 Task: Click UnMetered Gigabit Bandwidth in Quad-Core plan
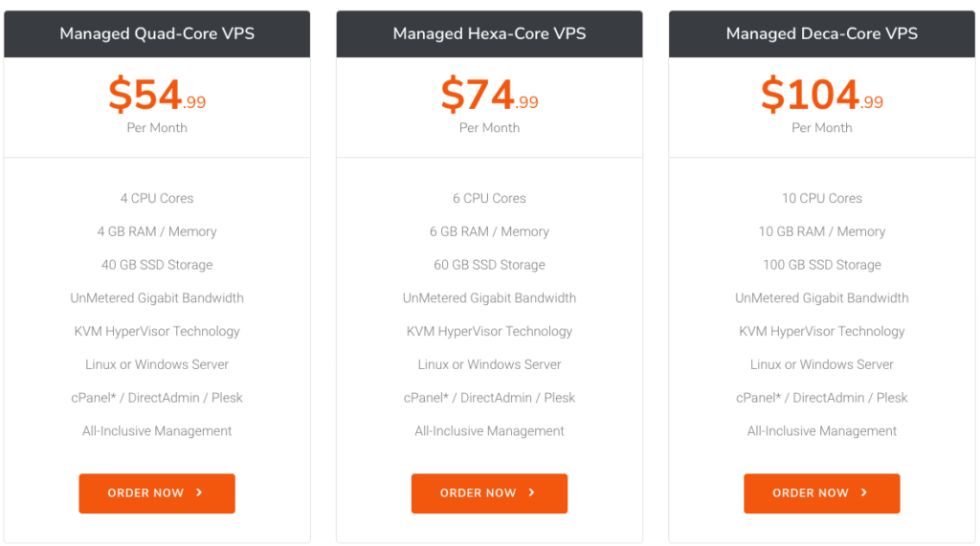157,298
